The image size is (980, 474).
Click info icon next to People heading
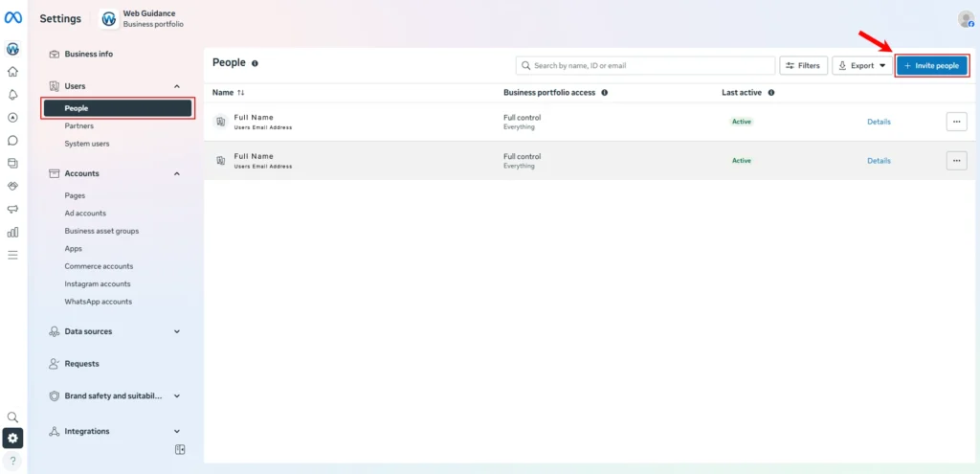click(x=255, y=63)
